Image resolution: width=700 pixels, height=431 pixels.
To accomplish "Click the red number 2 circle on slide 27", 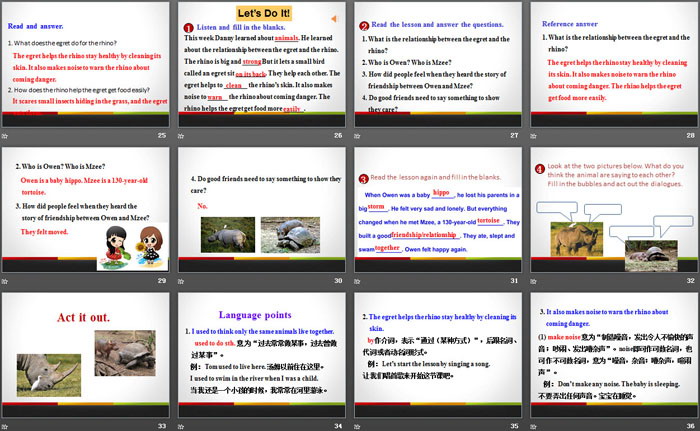I will [x=364, y=26].
